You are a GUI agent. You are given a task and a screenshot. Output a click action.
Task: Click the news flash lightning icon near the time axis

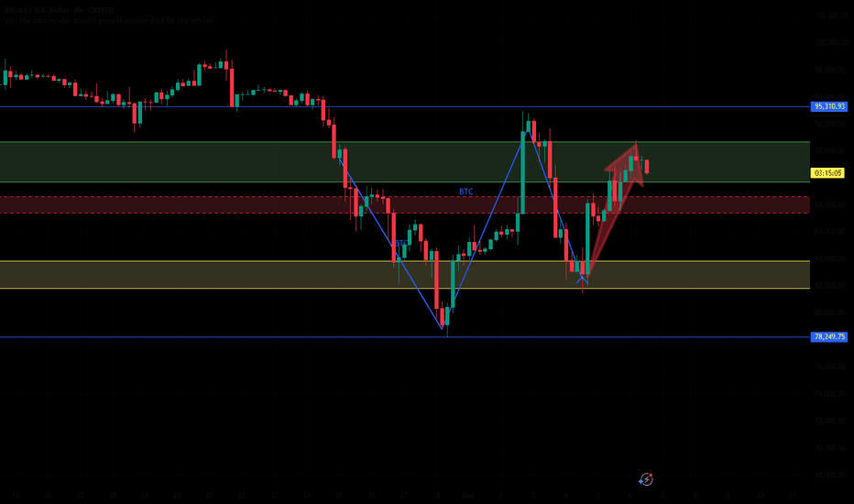click(x=646, y=479)
